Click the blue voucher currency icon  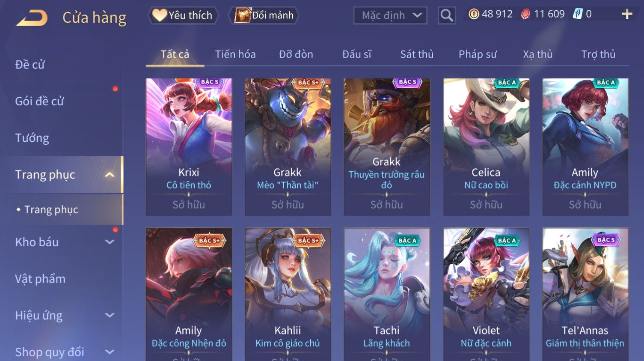pyautogui.click(x=578, y=14)
